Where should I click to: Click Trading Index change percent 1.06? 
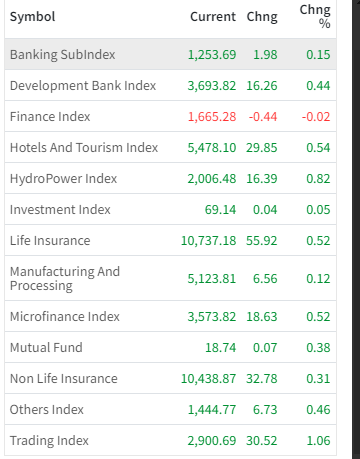tap(318, 441)
